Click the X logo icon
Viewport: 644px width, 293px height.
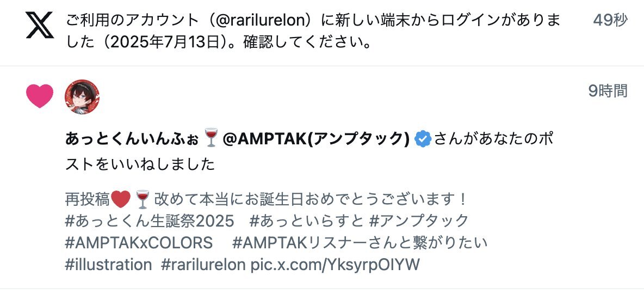[x=39, y=25]
